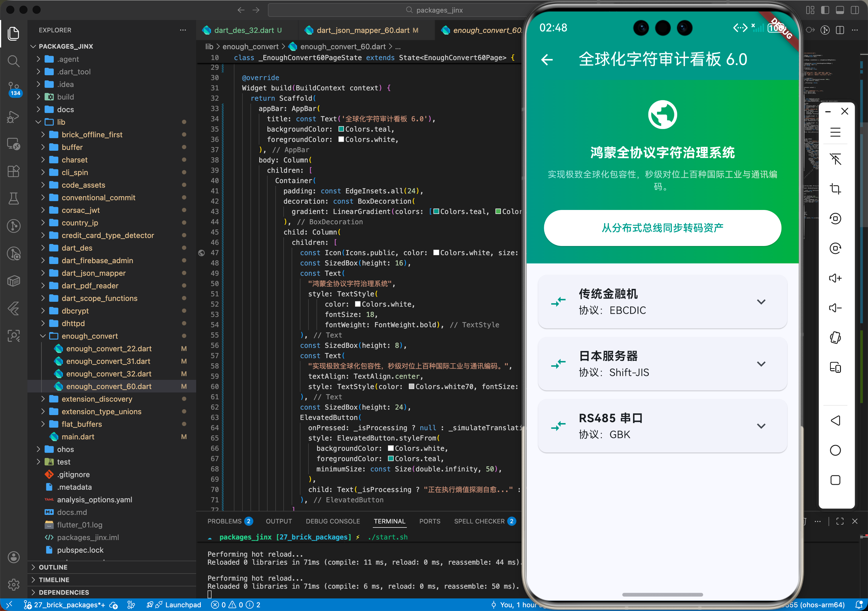Open the Testing beaker view
868x611 pixels.
tap(14, 198)
